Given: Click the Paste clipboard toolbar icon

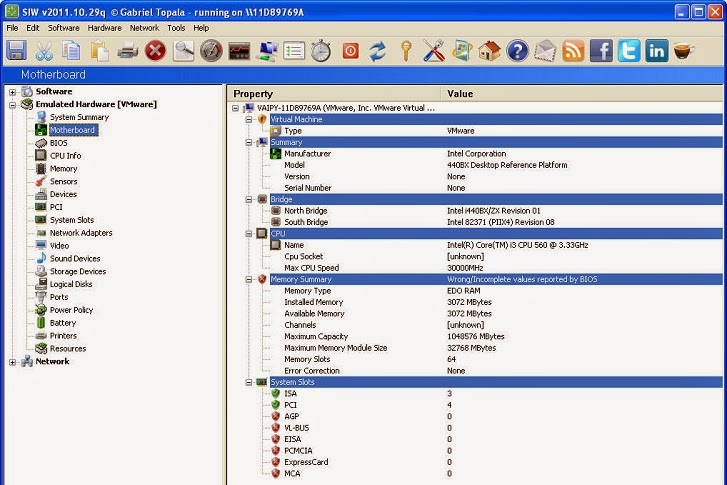Looking at the screenshot, I should point(100,51).
